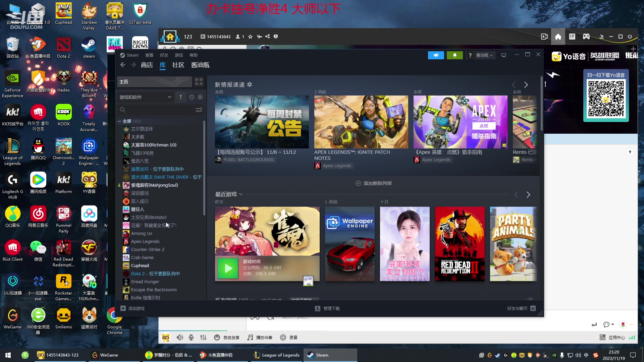Image resolution: width=644 pixels, height=362 pixels.
Task: Open the 好友 menu
Action: click(x=164, y=55)
